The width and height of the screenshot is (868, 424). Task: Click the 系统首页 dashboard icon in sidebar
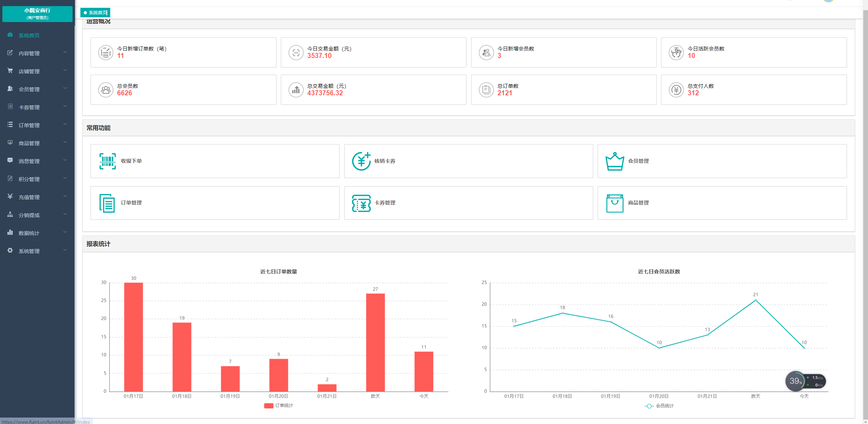[10, 35]
